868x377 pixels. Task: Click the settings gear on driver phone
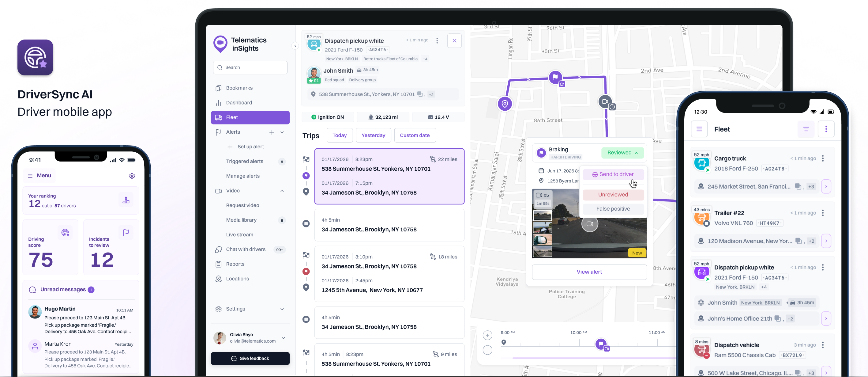tap(132, 176)
